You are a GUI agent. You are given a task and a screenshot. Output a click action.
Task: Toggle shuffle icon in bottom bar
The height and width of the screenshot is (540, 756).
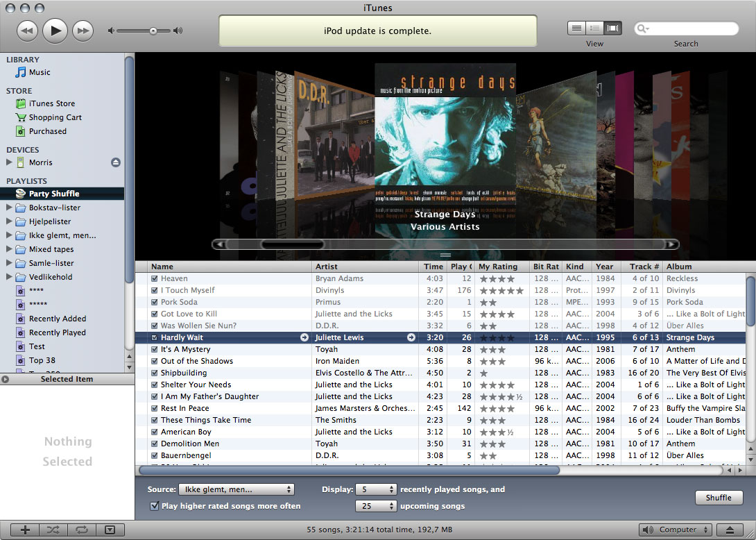53,530
